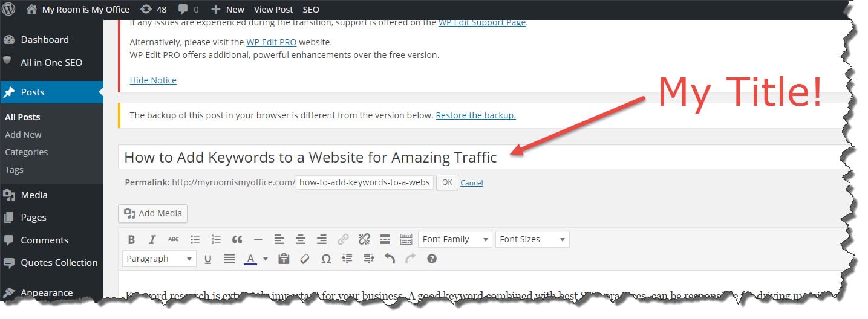868x319 pixels.
Task: Toggle the toolbar kitchen sink
Action: coord(406,239)
